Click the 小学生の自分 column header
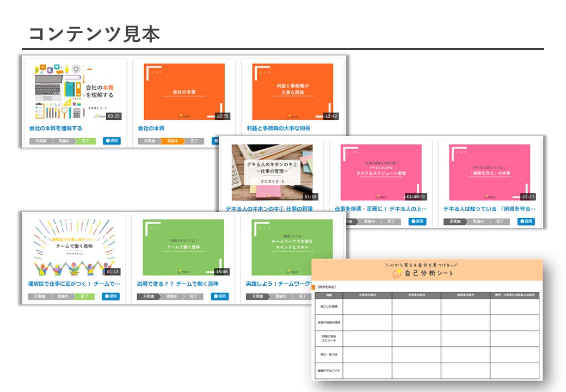The height and width of the screenshot is (392, 566). tap(367, 295)
